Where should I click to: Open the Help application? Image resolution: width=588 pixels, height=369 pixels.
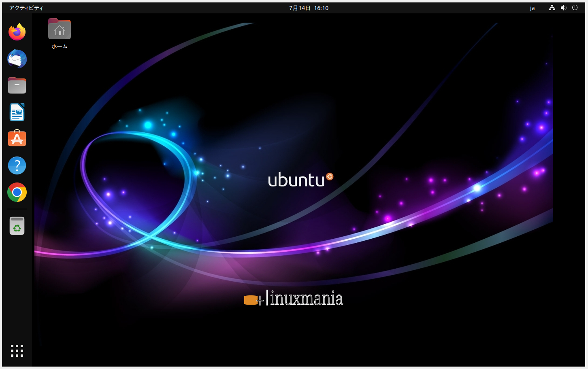(x=17, y=165)
